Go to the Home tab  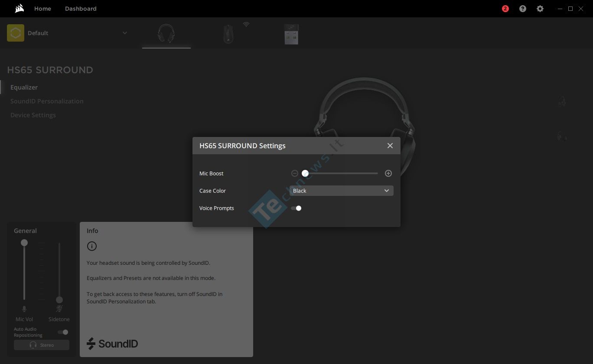[x=42, y=9]
